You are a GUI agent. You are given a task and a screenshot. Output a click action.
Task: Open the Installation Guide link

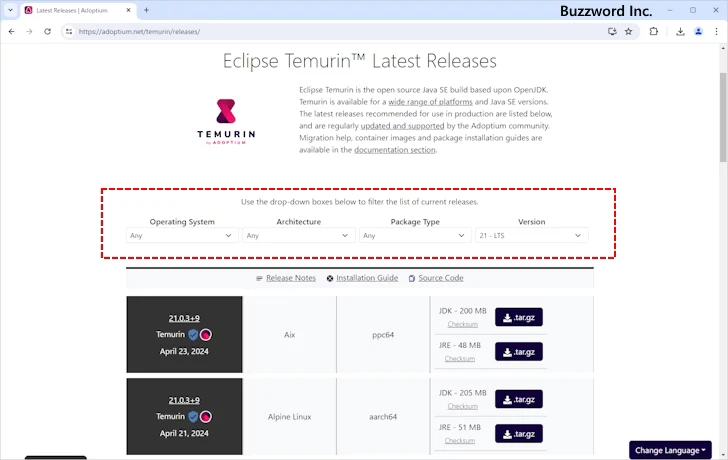tap(367, 278)
